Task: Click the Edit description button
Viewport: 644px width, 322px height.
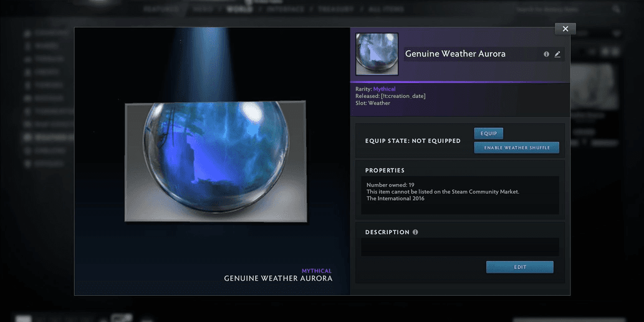Action: [520, 267]
